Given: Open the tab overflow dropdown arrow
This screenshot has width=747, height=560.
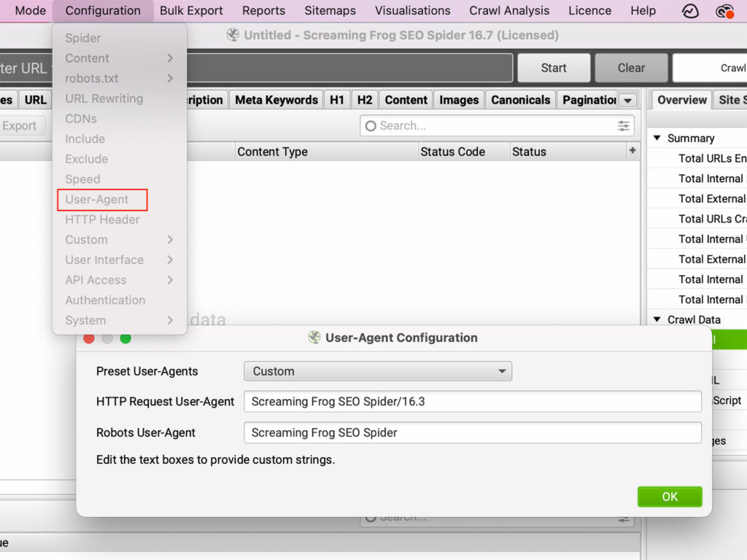Looking at the screenshot, I should 628,101.
